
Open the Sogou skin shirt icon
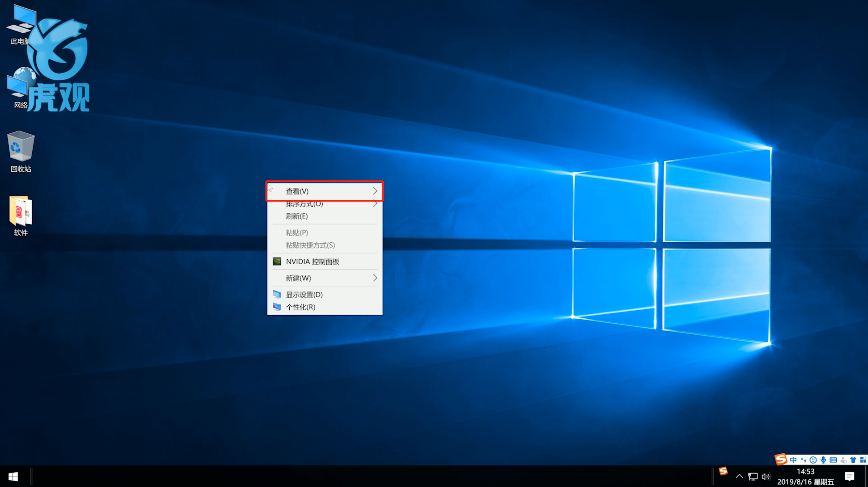pos(853,460)
